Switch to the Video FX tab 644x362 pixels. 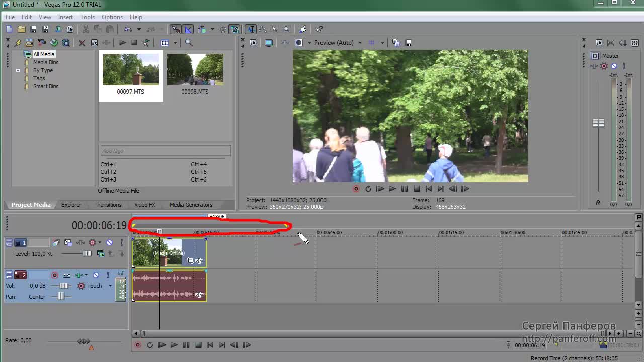(145, 205)
